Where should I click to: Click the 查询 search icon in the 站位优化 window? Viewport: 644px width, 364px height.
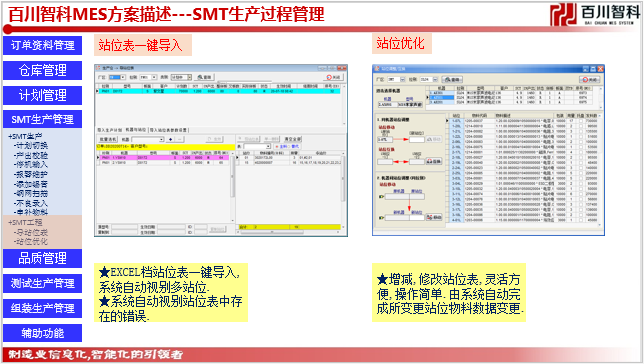pyautogui.click(x=452, y=79)
